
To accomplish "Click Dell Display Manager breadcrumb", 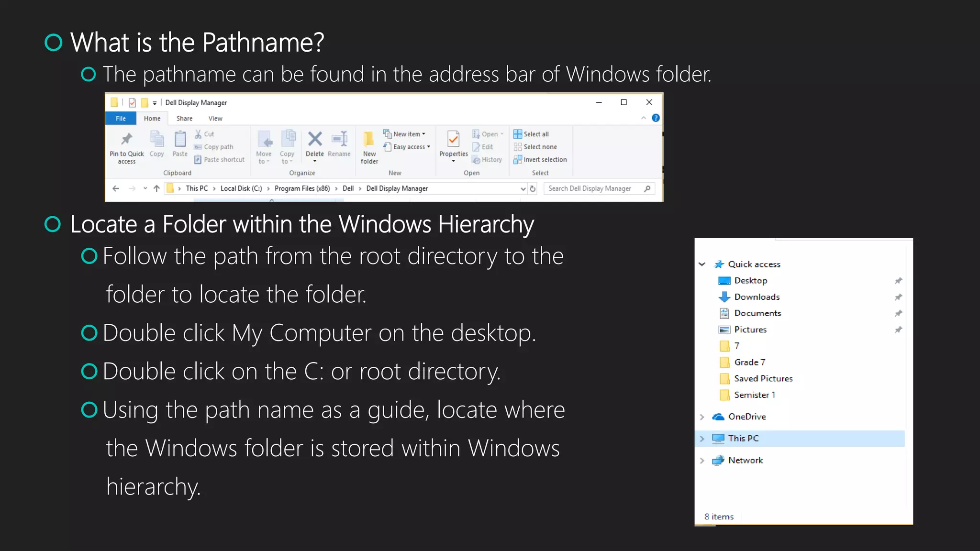I will (x=397, y=188).
